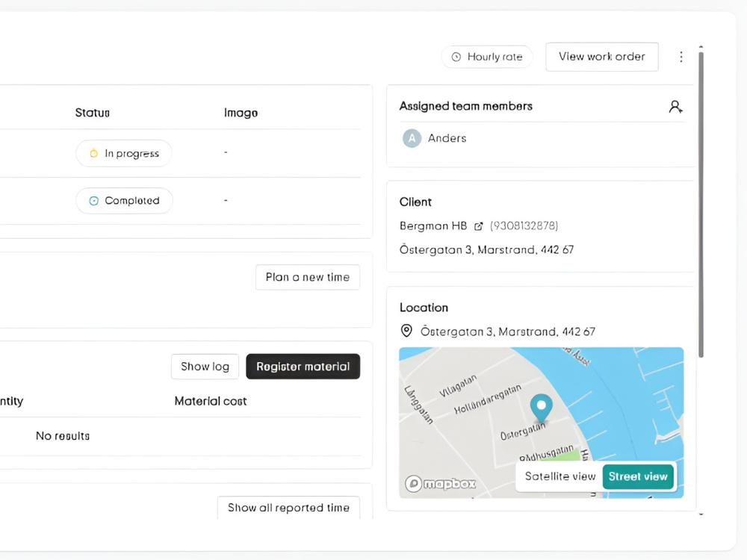Open the In progress status pill
This screenshot has width=747, height=560.
[x=124, y=153]
